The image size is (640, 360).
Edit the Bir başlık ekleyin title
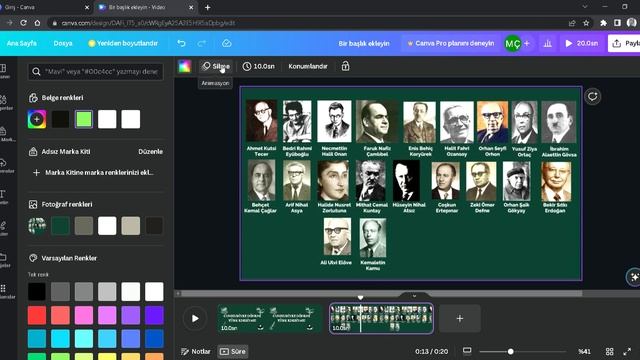point(364,43)
